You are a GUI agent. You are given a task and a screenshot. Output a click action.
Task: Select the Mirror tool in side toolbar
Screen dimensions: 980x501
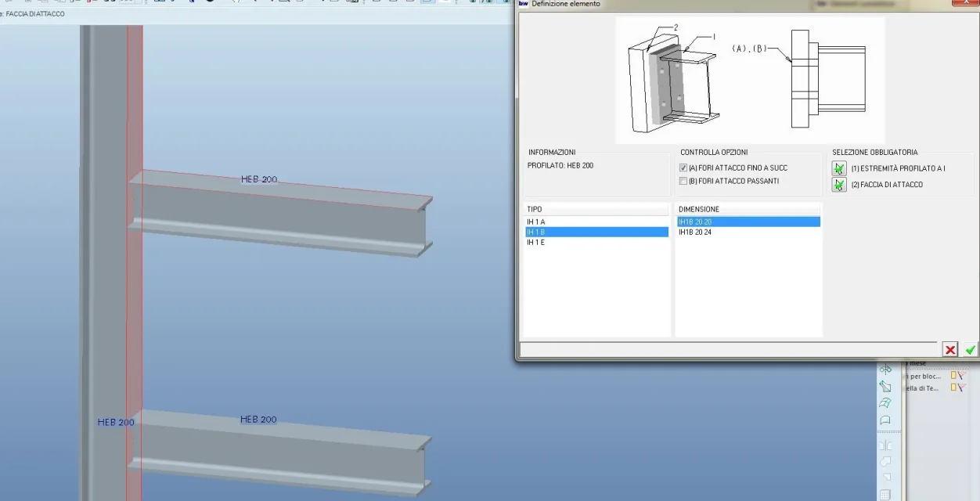coord(885,369)
